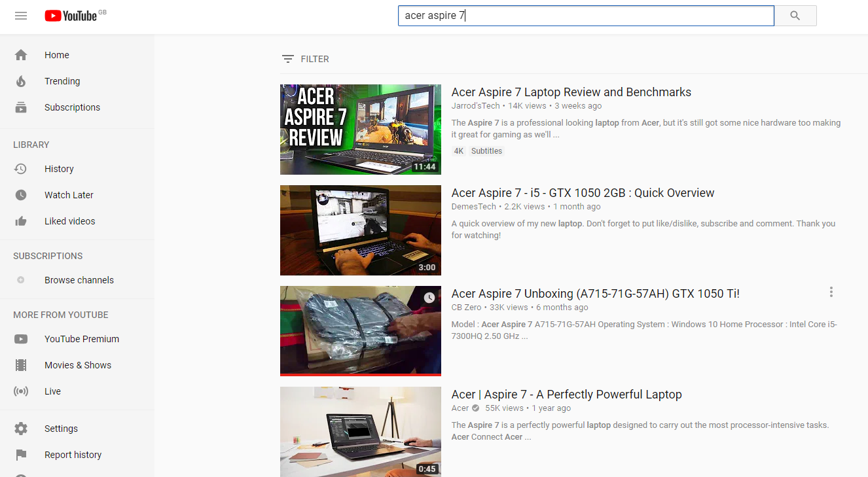The width and height of the screenshot is (868, 477).
Task: Click the Acer Aspire 7 Review thumbnail
Action: click(361, 130)
